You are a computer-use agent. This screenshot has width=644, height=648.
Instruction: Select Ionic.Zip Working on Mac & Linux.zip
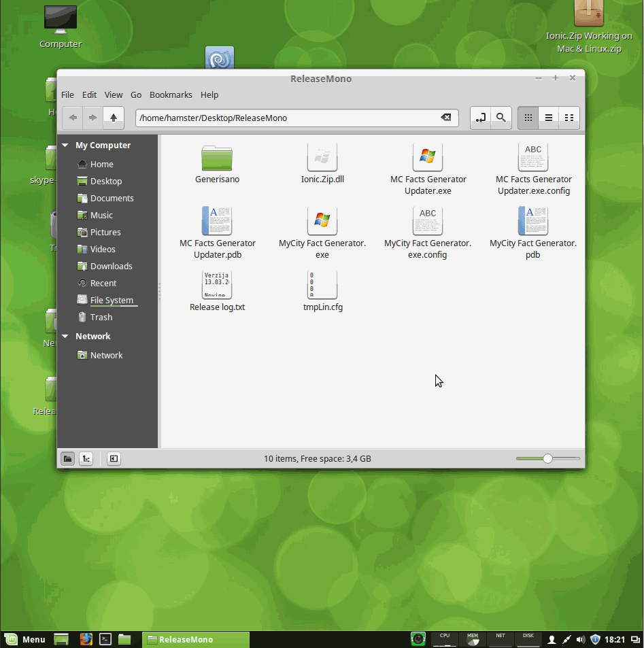pos(589,27)
